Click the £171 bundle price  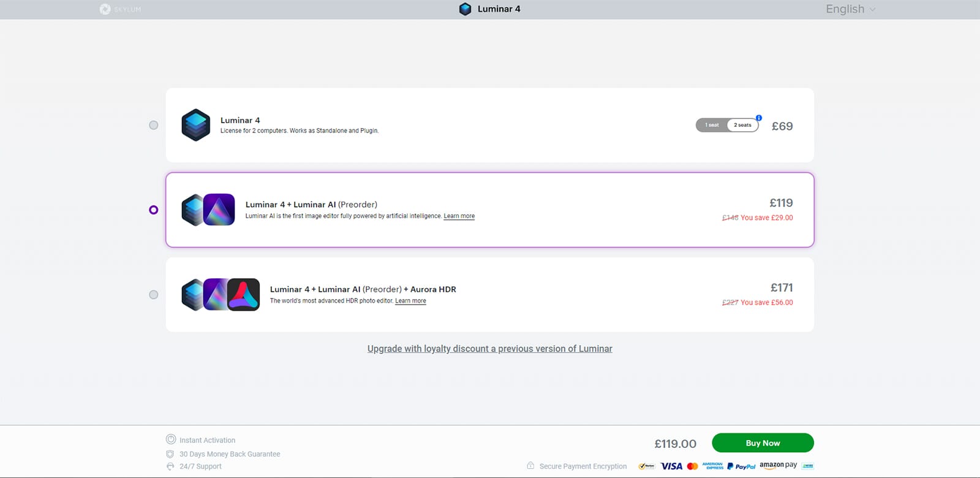point(782,288)
